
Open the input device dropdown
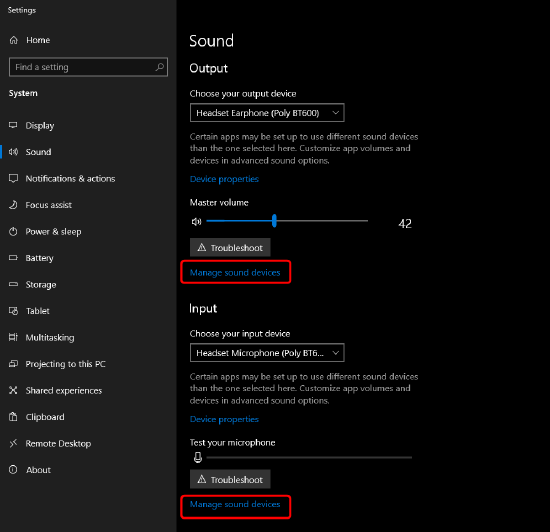267,352
